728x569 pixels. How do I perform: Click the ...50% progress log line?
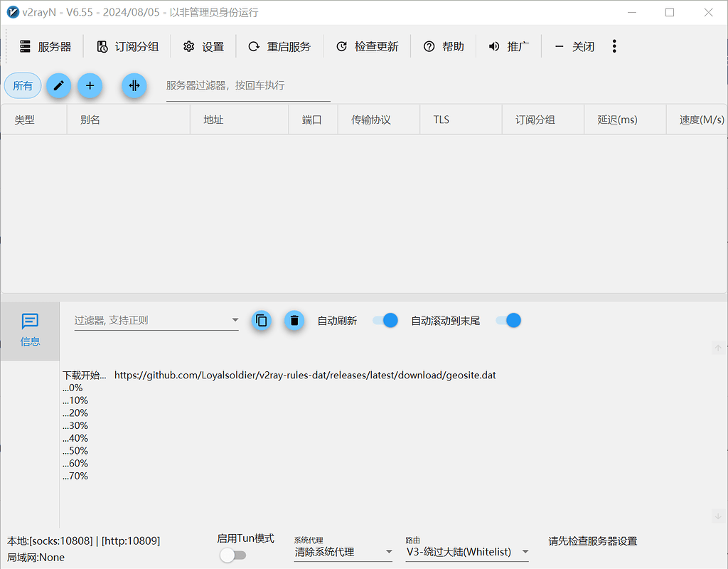75,451
